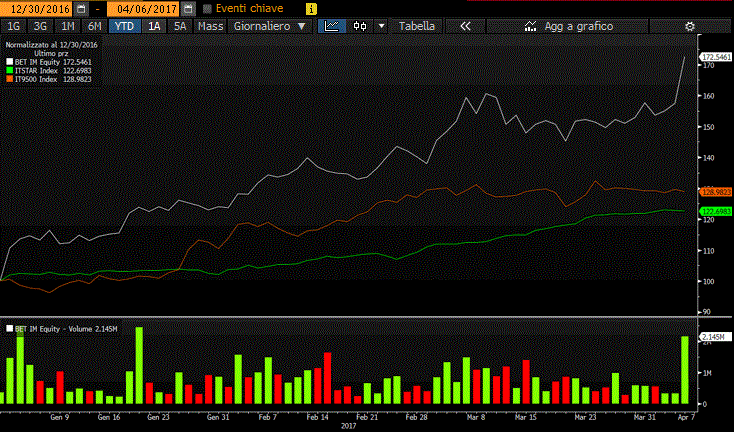Toggle BET IM Equity series in legend
The width and height of the screenshot is (734, 432).
tap(9, 62)
